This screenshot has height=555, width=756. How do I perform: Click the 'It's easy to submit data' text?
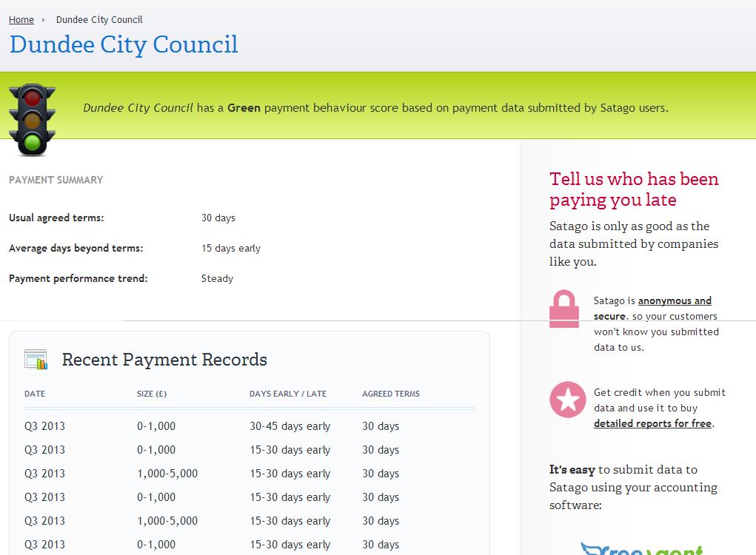tap(633, 487)
